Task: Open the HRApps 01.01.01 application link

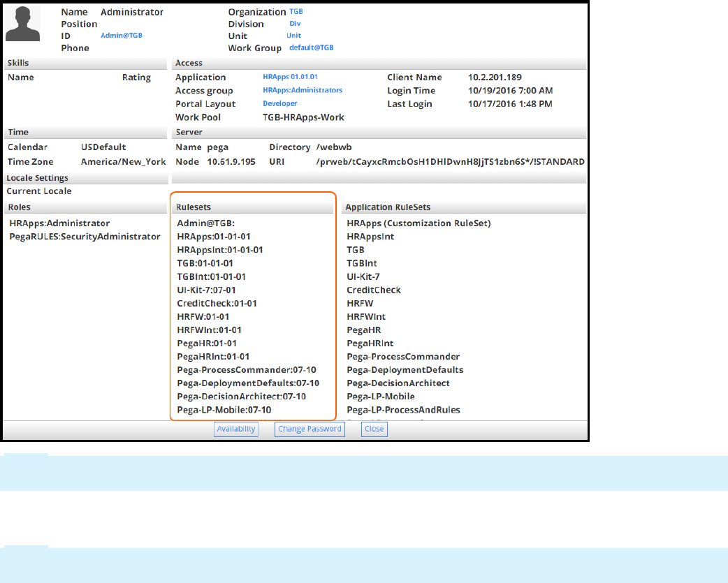Action: [290, 77]
